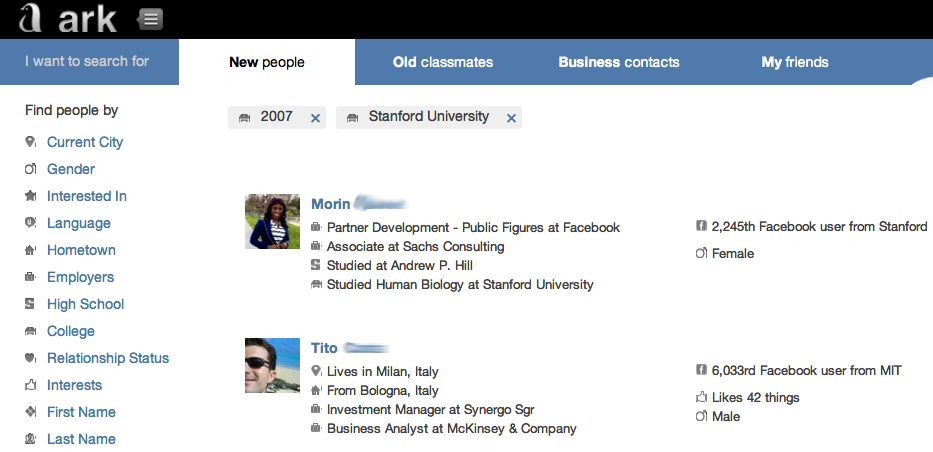Click the Current City pin icon
Image resolution: width=933 pixels, height=452 pixels.
point(31,143)
